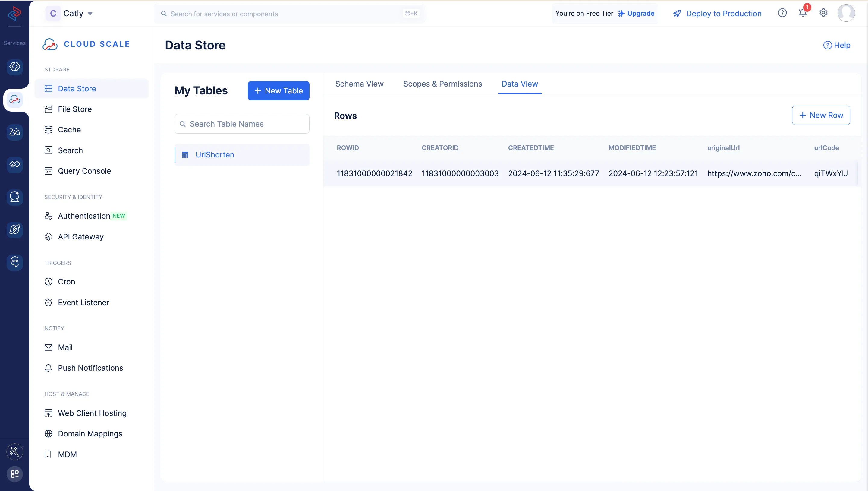Add a New Row to the table
868x491 pixels.
tap(821, 115)
